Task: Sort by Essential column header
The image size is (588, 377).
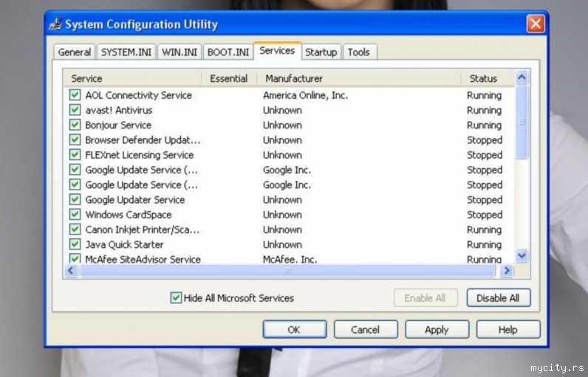Action: [229, 78]
